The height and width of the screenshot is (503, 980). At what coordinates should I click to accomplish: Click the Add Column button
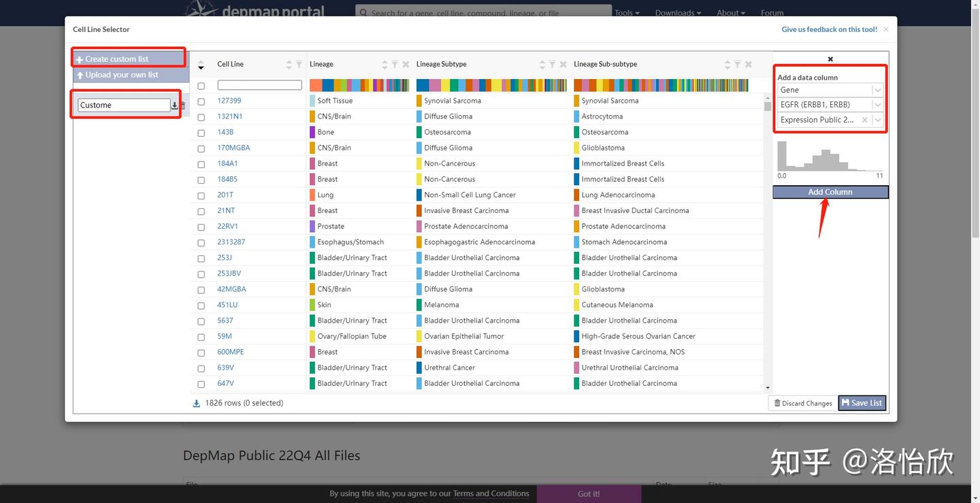tap(830, 192)
